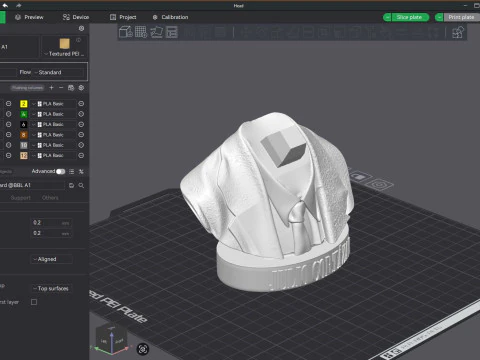Screen dimensions: 480x360
Task: Open PLA Basic dropdown for filament 6
Action: pyautogui.click(x=53, y=124)
